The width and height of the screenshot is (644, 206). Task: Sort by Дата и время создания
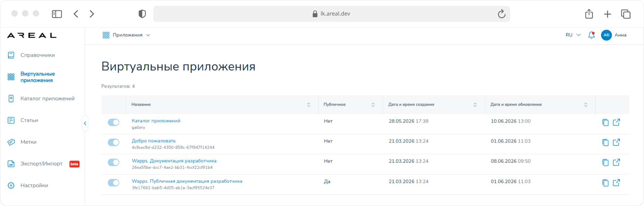[475, 105]
